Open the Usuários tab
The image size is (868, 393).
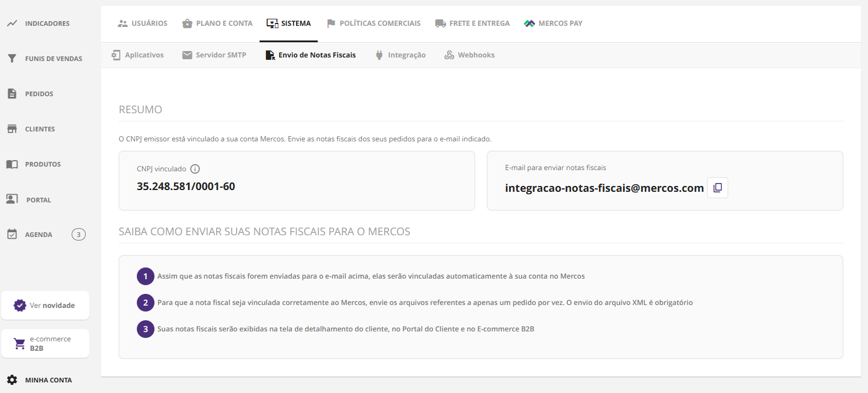click(143, 23)
